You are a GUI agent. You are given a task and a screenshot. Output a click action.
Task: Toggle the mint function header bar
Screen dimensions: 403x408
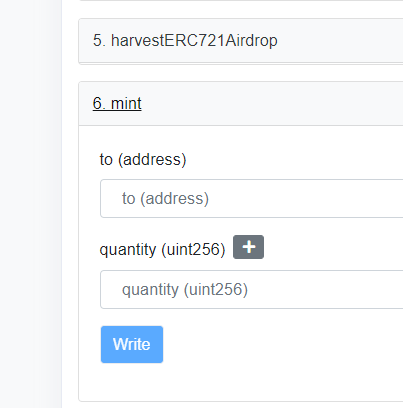point(241,103)
